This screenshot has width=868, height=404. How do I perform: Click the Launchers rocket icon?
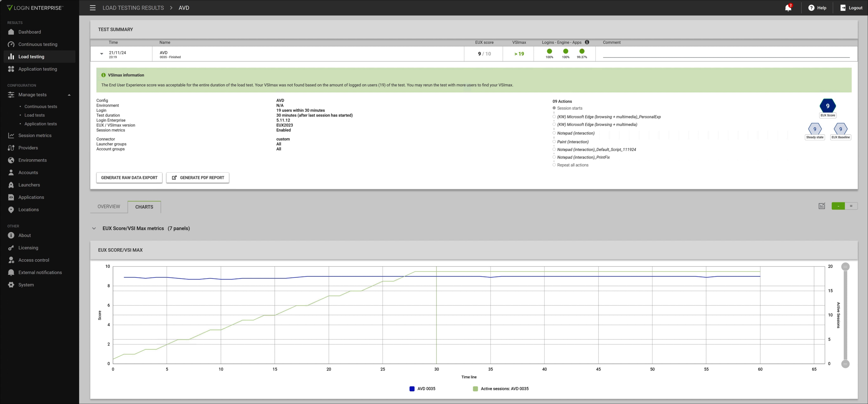tap(11, 185)
